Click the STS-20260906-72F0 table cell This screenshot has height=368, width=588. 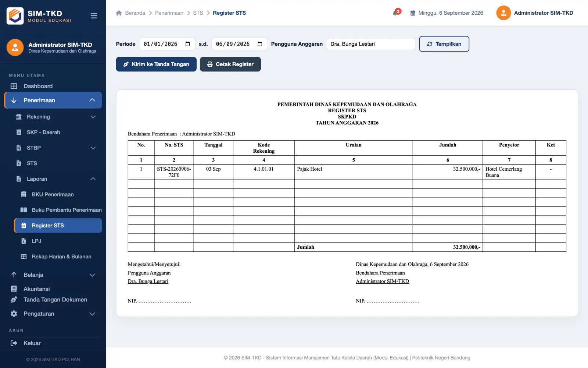click(x=174, y=172)
